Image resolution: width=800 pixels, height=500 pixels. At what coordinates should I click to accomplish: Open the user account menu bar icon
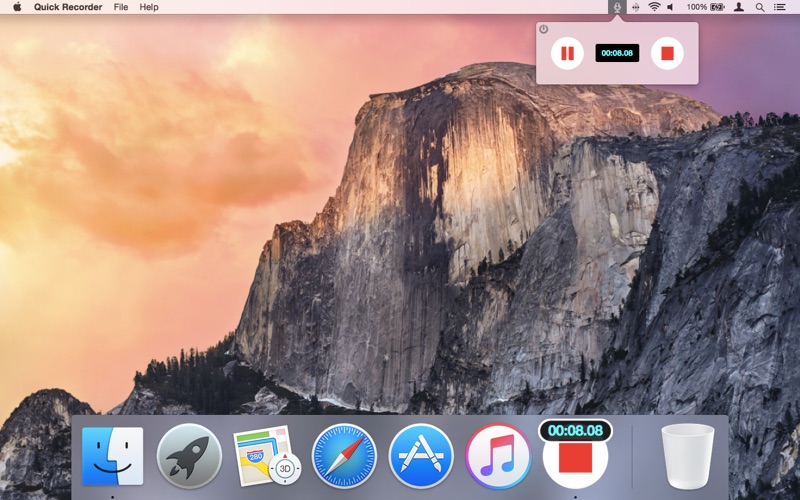(x=738, y=7)
